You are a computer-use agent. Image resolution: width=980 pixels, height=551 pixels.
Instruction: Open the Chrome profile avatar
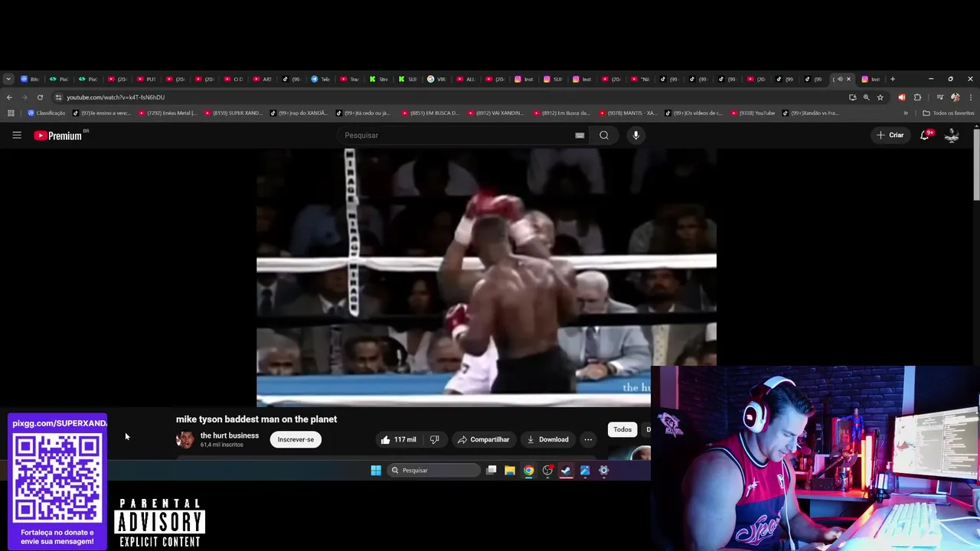[x=955, y=97]
